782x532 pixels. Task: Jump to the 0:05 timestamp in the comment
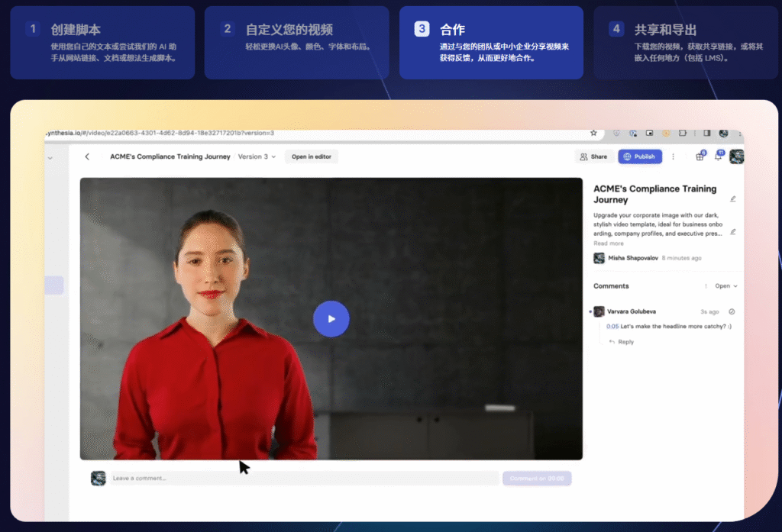coord(612,327)
